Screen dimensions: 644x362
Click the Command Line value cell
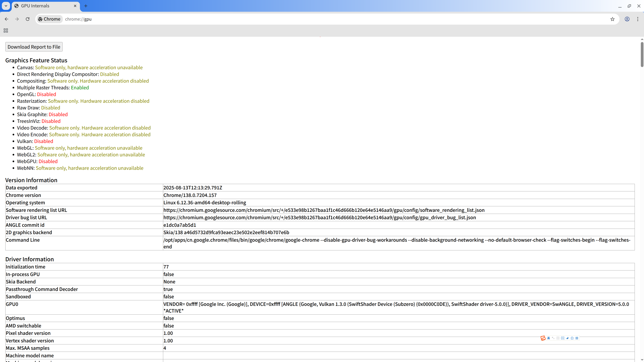tap(399, 243)
